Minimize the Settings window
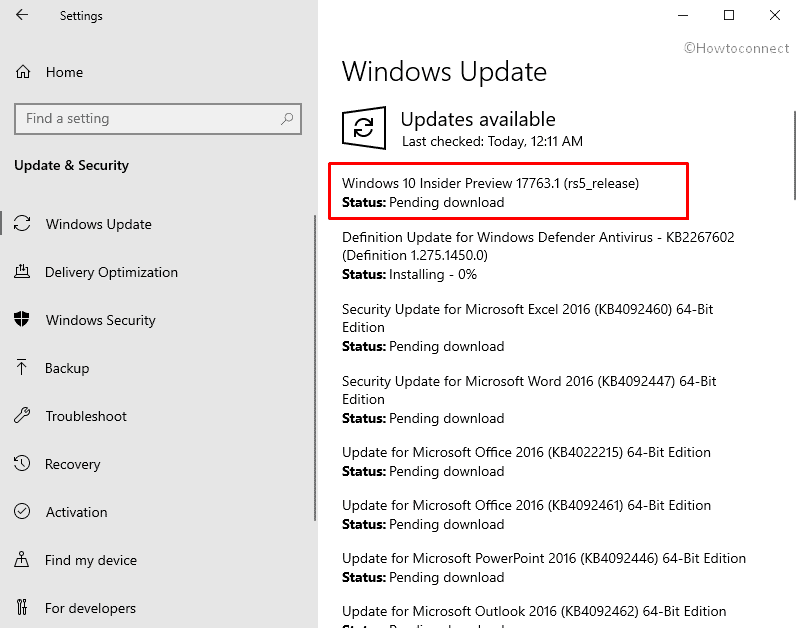The width and height of the screenshot is (796, 628). (x=683, y=16)
